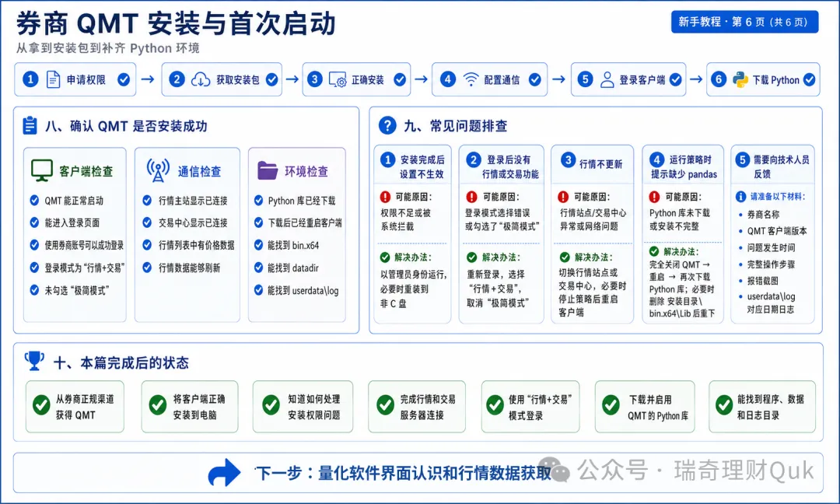Click the text 能找到 bin.x64
Image resolution: width=840 pixels, height=504 pixels.
(293, 245)
